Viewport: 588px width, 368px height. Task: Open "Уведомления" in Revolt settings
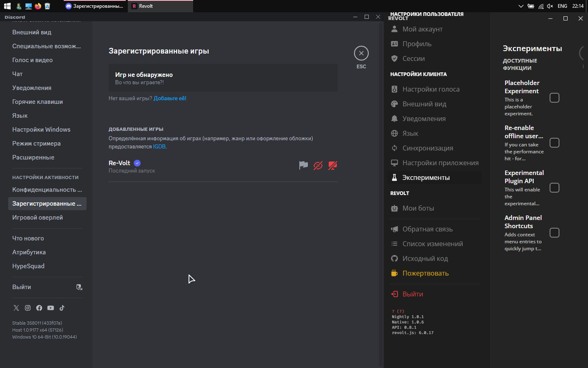pos(435,119)
